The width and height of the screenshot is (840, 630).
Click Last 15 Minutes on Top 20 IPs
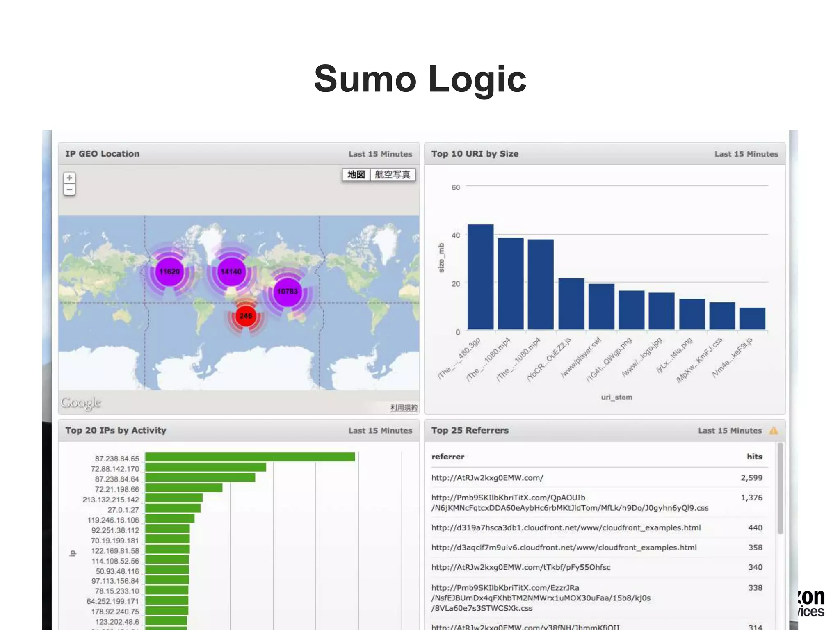point(380,431)
